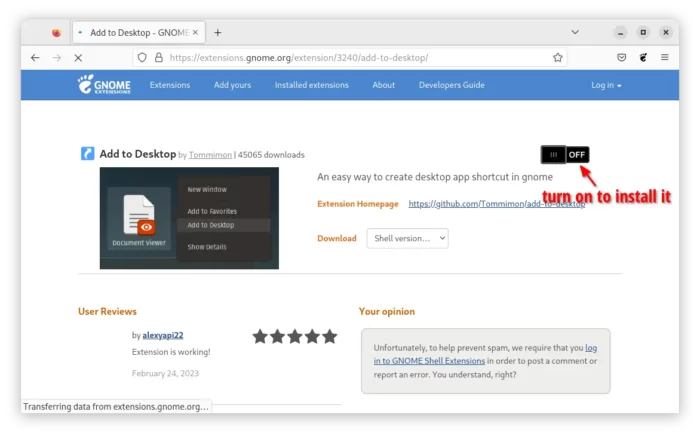Open the Tommimon author link
The height and width of the screenshot is (436, 700).
pos(210,155)
